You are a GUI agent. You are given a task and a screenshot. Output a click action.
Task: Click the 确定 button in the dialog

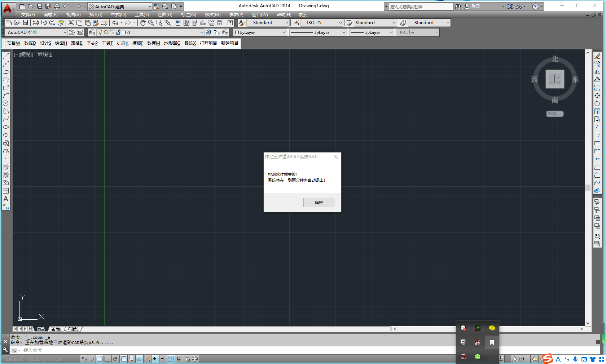pos(319,202)
